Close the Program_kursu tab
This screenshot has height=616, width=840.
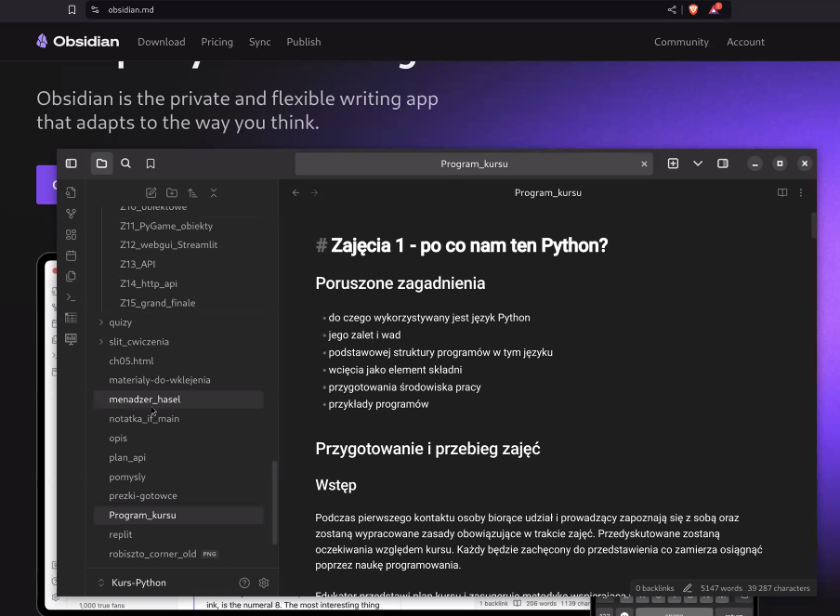[x=644, y=164]
